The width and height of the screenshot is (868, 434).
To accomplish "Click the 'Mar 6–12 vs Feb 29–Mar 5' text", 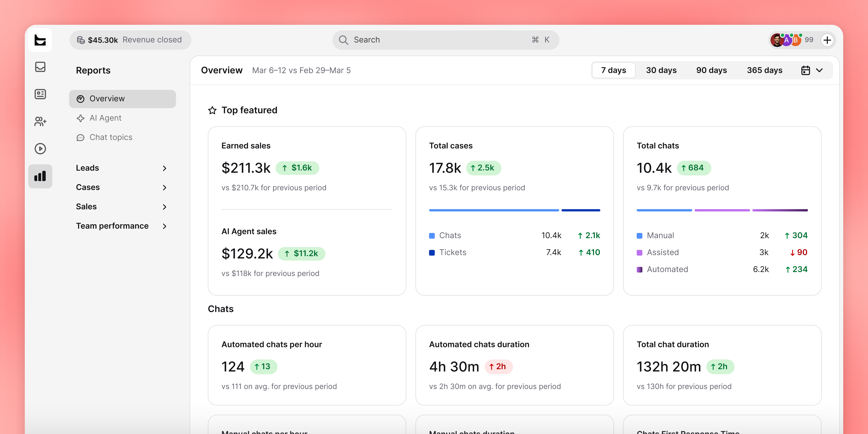I will [x=301, y=70].
